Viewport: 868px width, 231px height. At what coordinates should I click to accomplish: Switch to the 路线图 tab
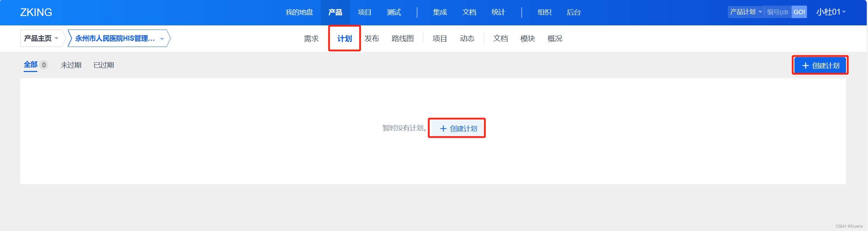coord(403,39)
